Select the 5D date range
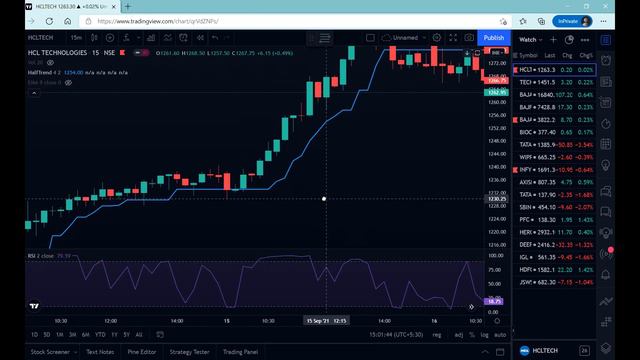Image resolution: width=640 pixels, height=360 pixels. tap(47, 335)
